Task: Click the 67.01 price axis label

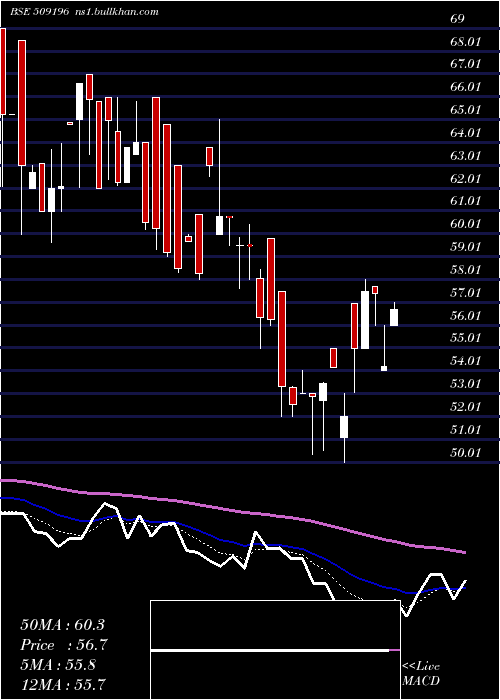Action: (x=466, y=64)
